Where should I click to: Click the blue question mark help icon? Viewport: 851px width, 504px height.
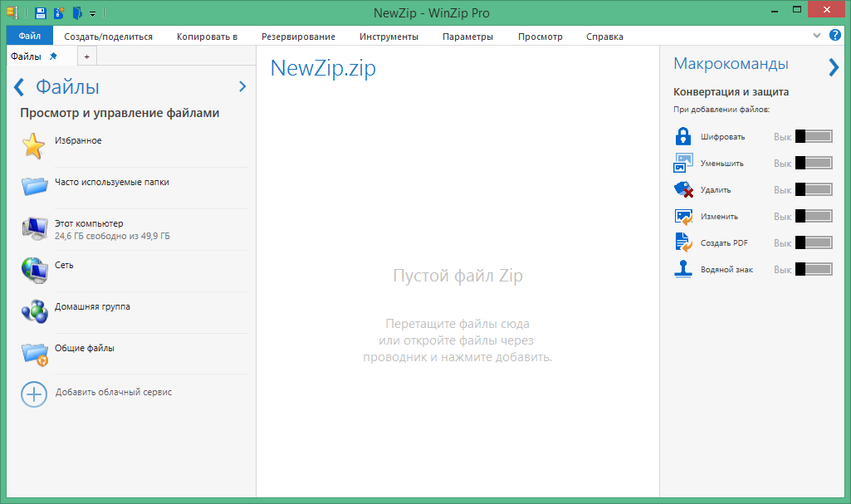pos(834,35)
